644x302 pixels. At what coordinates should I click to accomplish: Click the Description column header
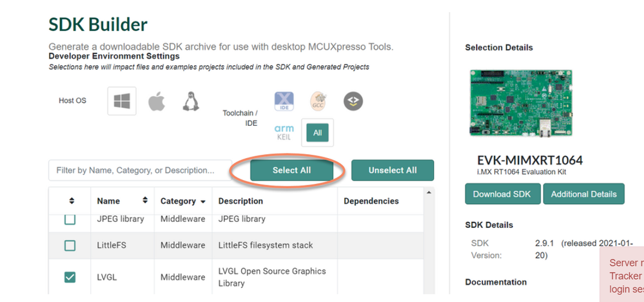pyautogui.click(x=240, y=201)
